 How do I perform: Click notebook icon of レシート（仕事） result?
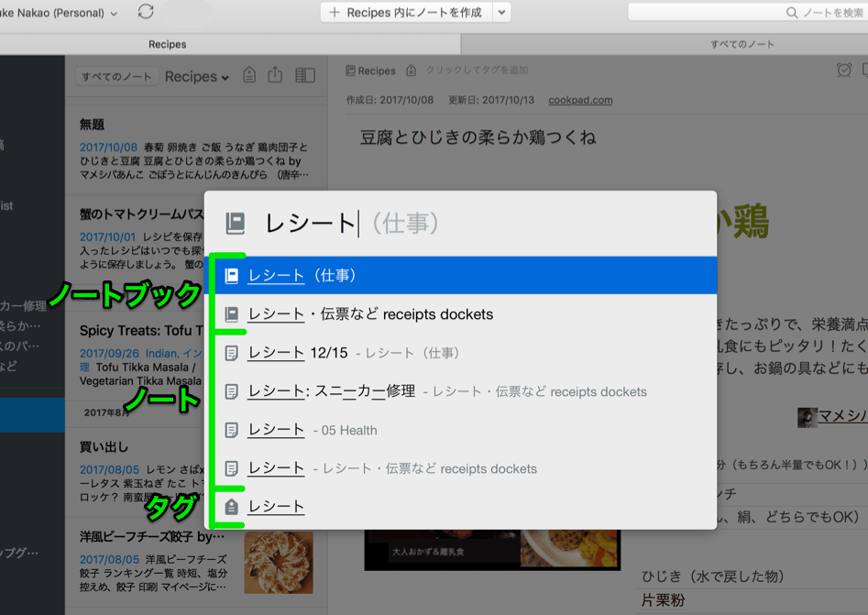pyautogui.click(x=231, y=276)
